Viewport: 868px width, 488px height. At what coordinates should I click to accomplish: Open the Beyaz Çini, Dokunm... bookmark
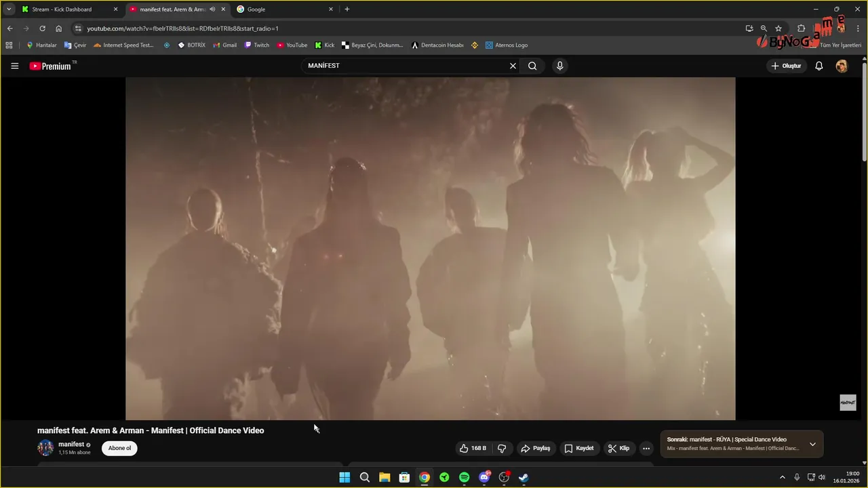(372, 45)
